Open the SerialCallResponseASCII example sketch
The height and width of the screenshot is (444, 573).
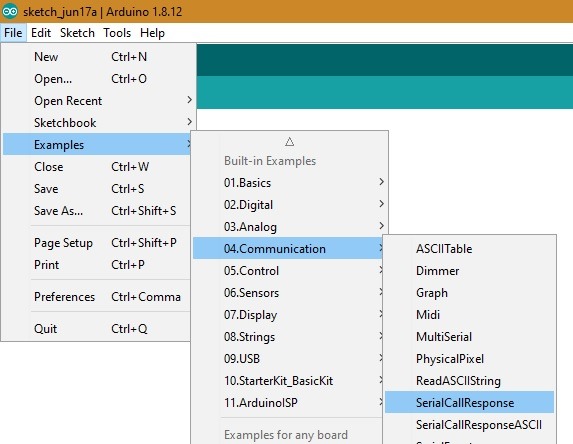point(470,424)
